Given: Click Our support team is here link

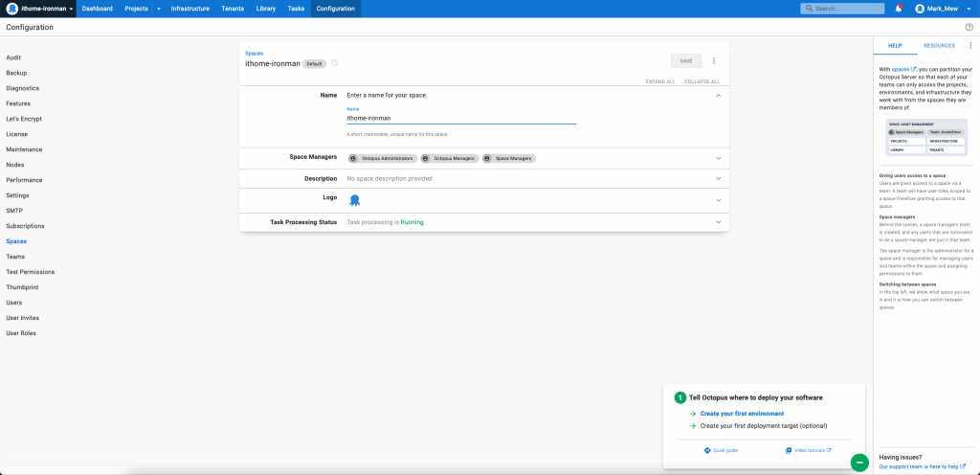Looking at the screenshot, I should [922, 466].
